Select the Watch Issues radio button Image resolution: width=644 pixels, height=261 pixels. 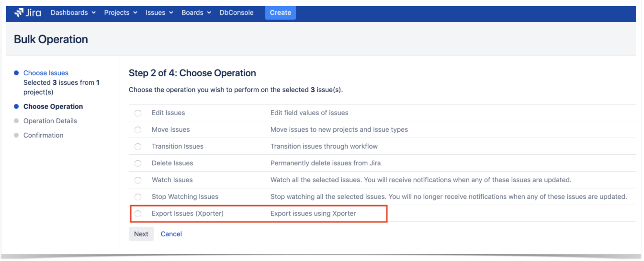[138, 180]
